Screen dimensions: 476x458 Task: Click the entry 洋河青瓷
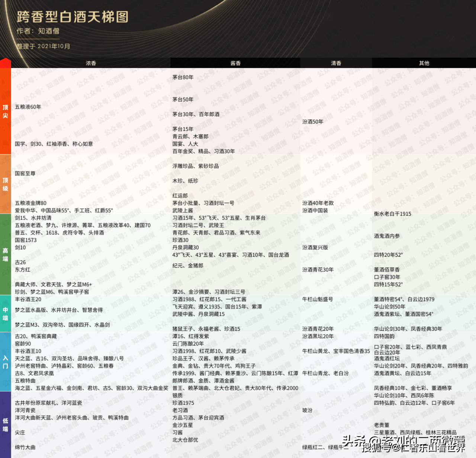25,410
